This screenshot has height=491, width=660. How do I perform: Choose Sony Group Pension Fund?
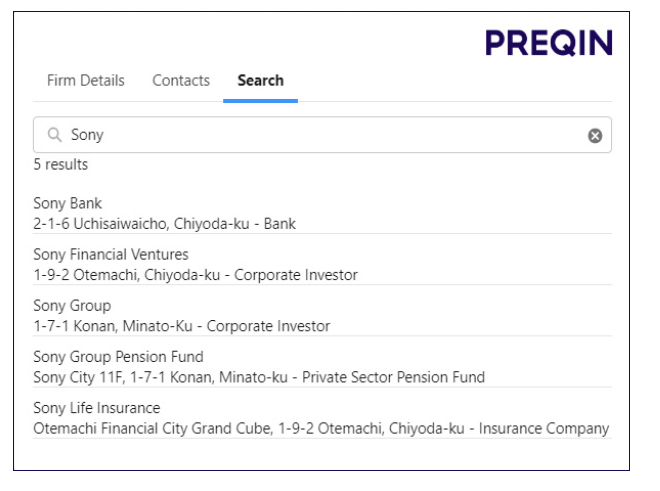click(118, 357)
